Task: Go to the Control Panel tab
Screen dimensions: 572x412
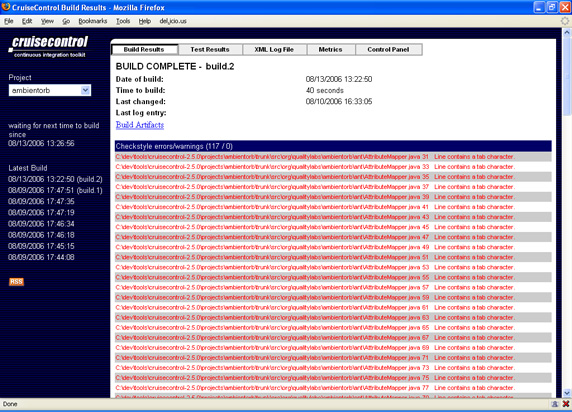Action: pos(388,50)
